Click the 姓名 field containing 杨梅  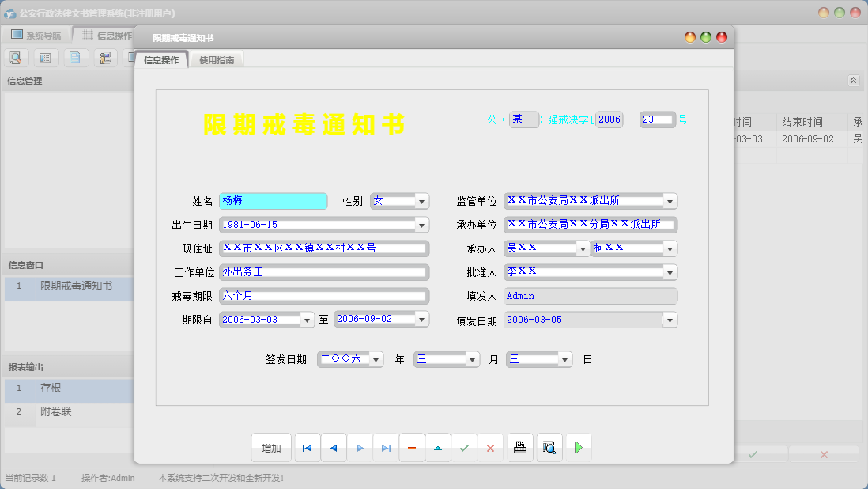[x=273, y=200]
